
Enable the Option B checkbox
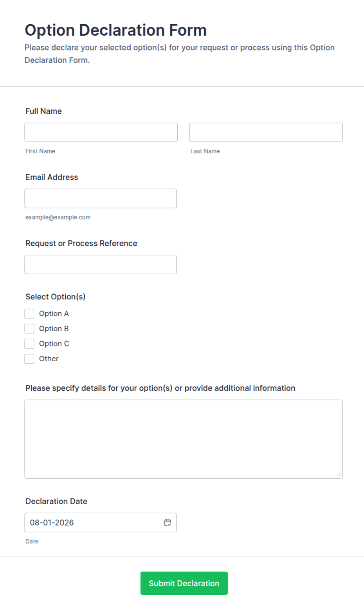tap(29, 328)
